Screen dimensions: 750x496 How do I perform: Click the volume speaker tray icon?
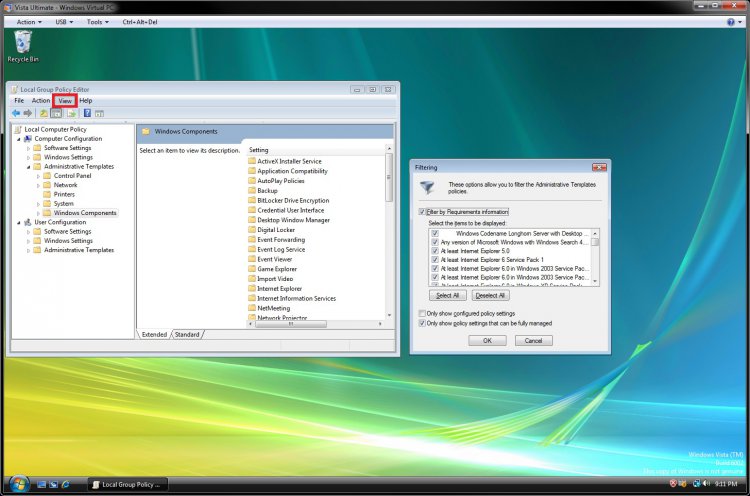[706, 484]
